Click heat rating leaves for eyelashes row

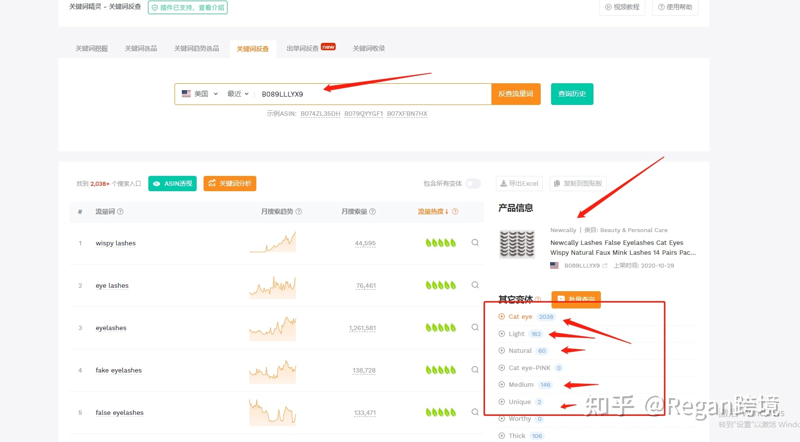pos(441,328)
